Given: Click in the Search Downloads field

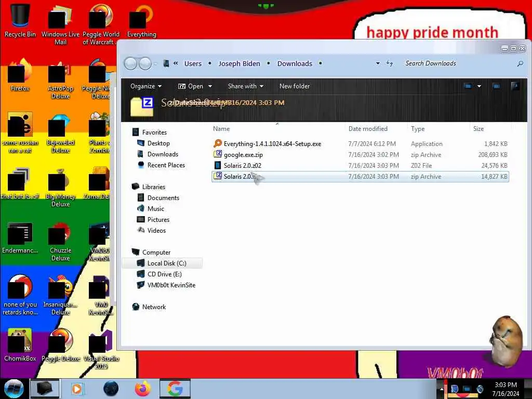Looking at the screenshot, I should point(459,63).
